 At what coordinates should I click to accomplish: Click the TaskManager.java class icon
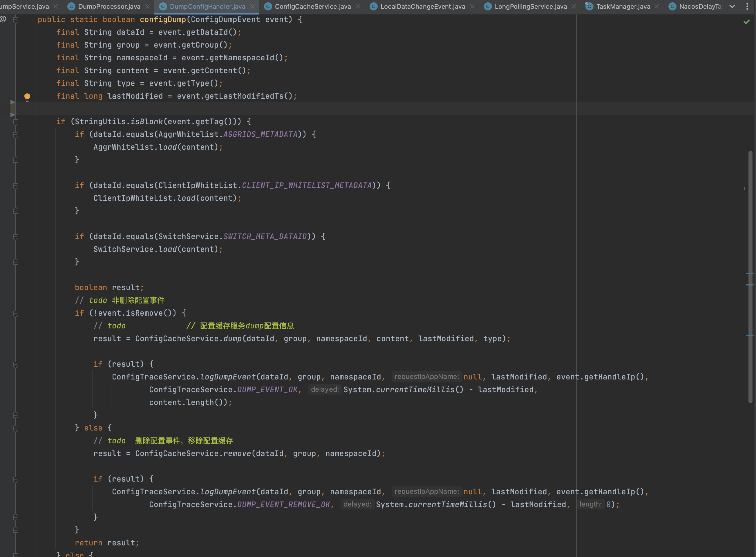[589, 6]
